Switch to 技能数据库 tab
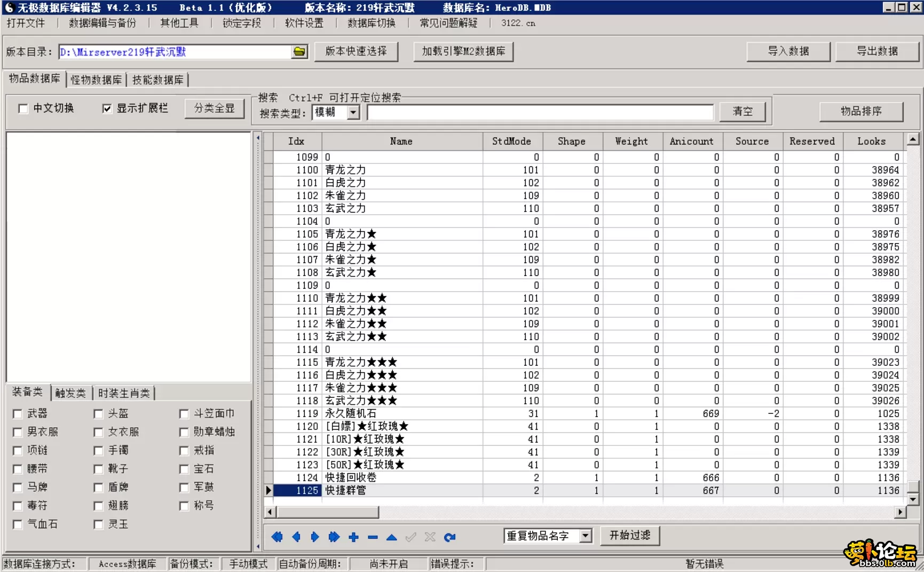The width and height of the screenshot is (924, 572). click(x=158, y=80)
